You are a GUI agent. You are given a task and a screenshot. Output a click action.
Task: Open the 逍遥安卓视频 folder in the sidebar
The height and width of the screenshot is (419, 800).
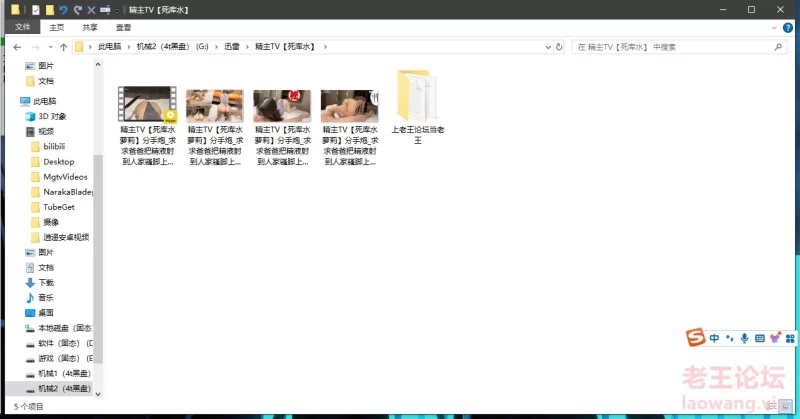[66, 237]
